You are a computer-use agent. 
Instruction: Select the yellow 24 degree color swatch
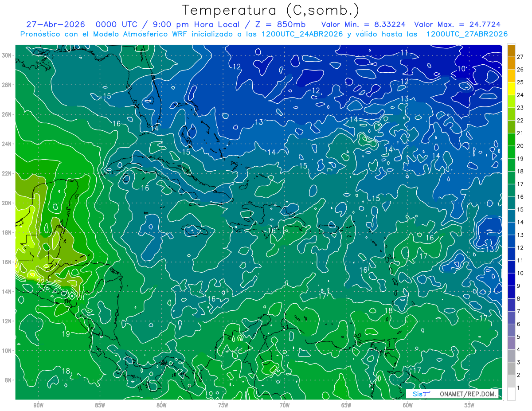[511, 95]
